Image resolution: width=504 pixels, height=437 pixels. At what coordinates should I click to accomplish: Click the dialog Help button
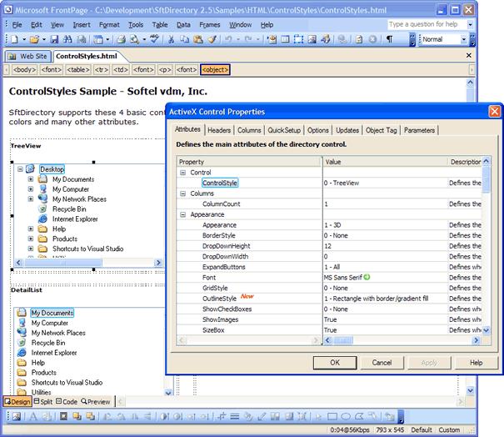coord(476,363)
